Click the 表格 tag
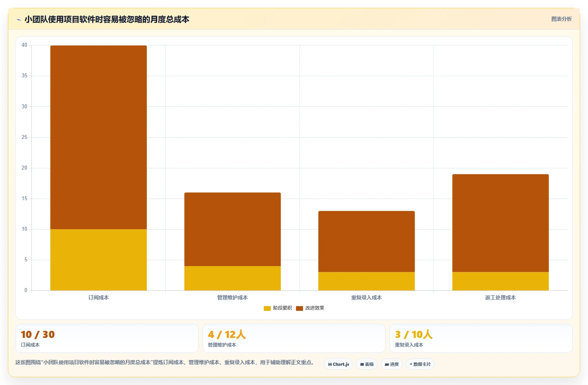 coord(367,364)
